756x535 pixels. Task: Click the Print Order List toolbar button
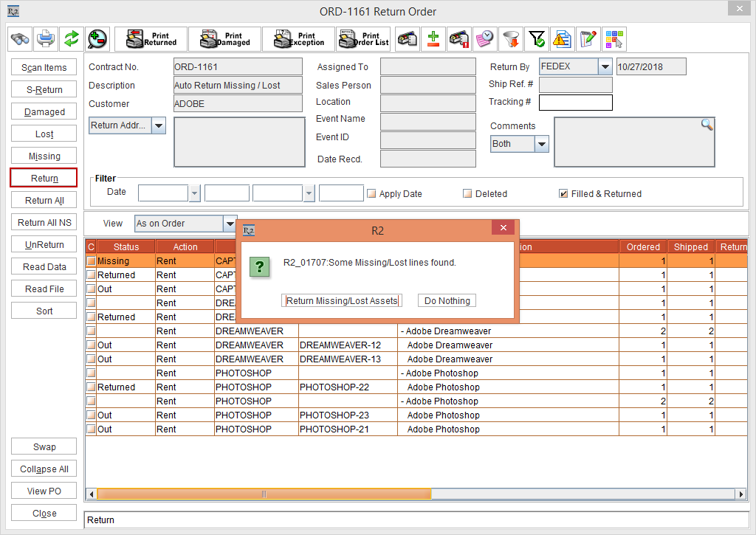click(x=363, y=39)
